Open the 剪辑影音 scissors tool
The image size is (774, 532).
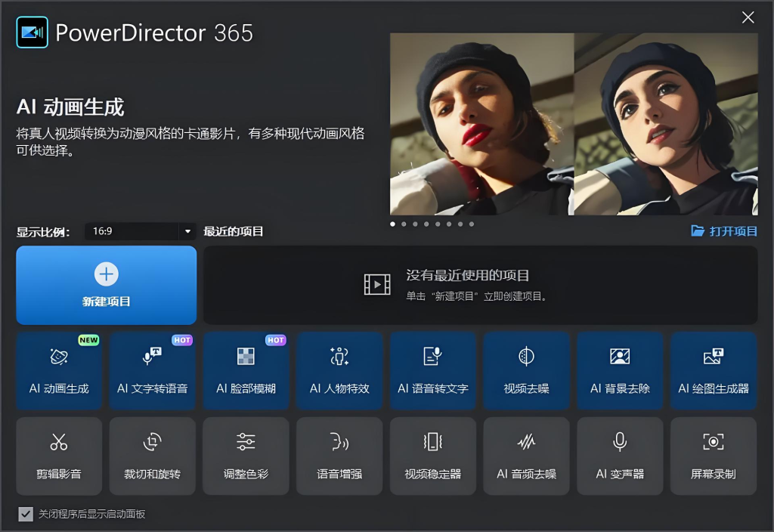59,456
